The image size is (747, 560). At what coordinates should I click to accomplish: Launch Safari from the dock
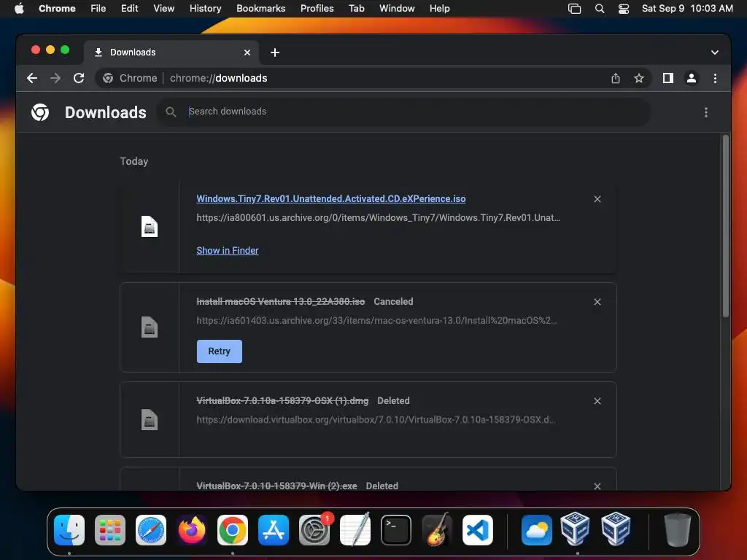tap(151, 530)
